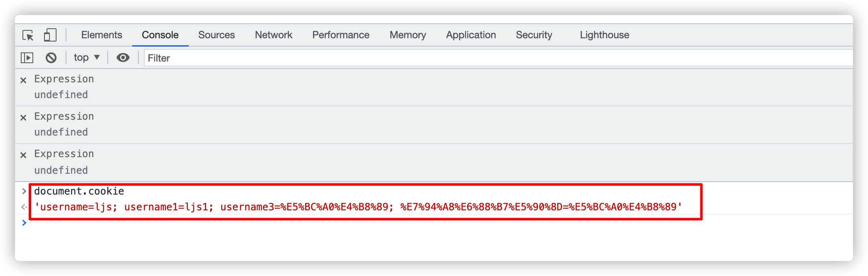Switch to the Lighthouse tab
This screenshot has height=276, width=868.
coord(604,35)
